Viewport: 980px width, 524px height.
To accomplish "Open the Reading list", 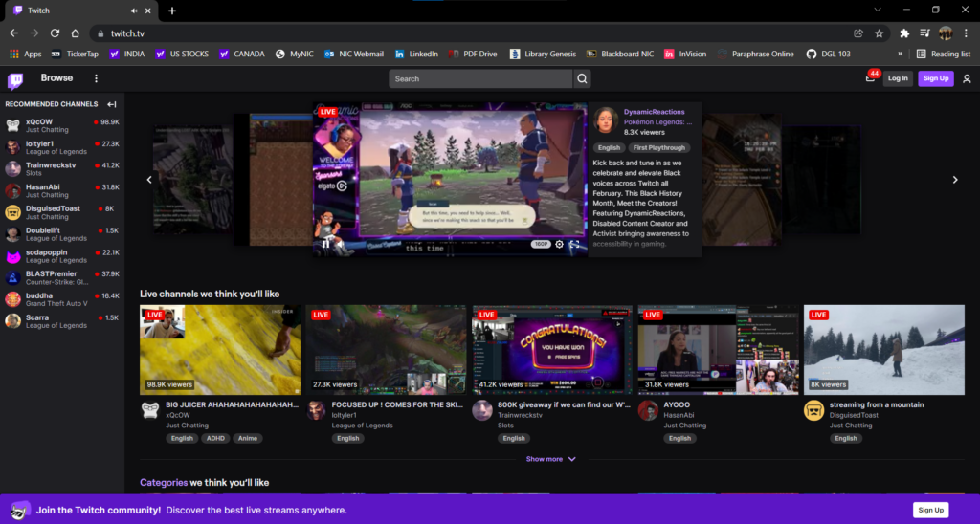I will [943, 54].
